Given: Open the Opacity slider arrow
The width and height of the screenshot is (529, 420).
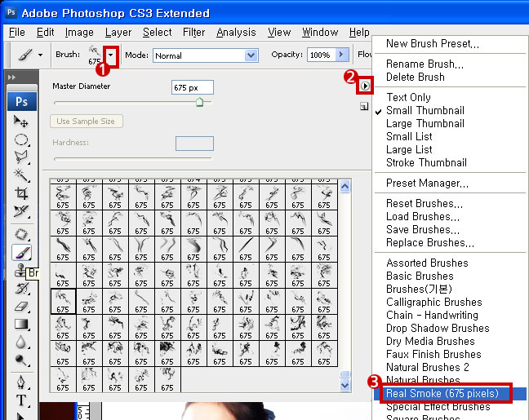Looking at the screenshot, I should pos(341,55).
